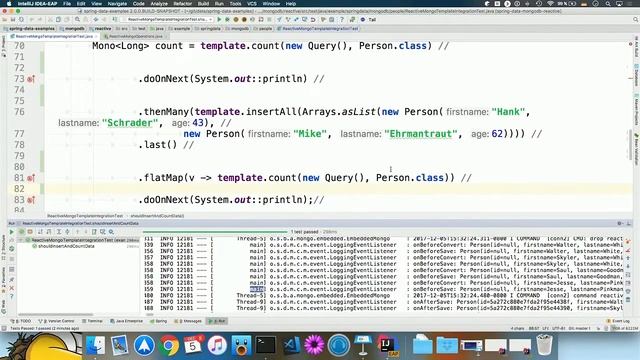Viewport: 640px width, 360px height.
Task: Open the TODO tool window tab
Action: point(21,321)
